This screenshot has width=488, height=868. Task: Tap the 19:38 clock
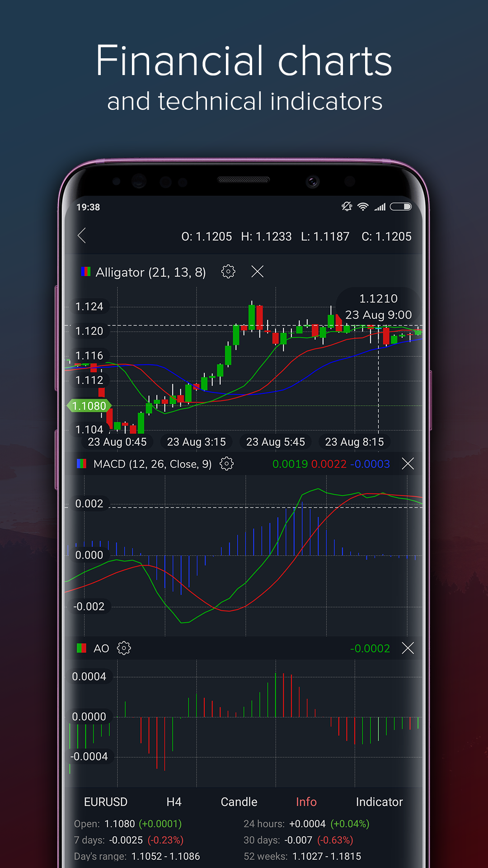point(88,207)
